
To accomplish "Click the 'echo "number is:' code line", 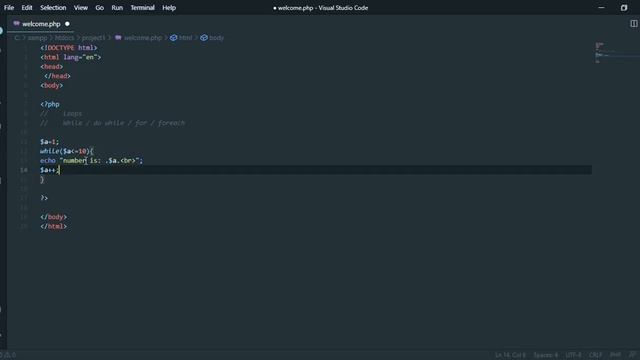I will click(x=91, y=160).
